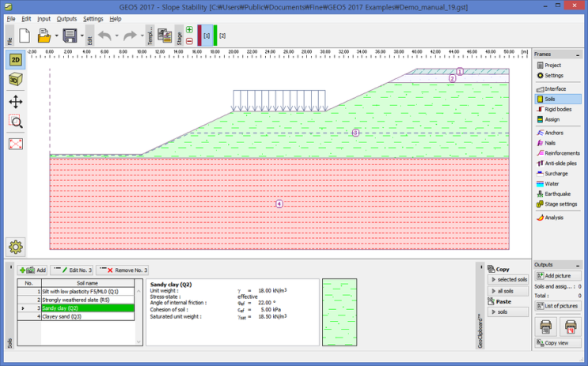Activate the zoom region magnifier tool
This screenshot has width=588, height=366.
(x=15, y=122)
